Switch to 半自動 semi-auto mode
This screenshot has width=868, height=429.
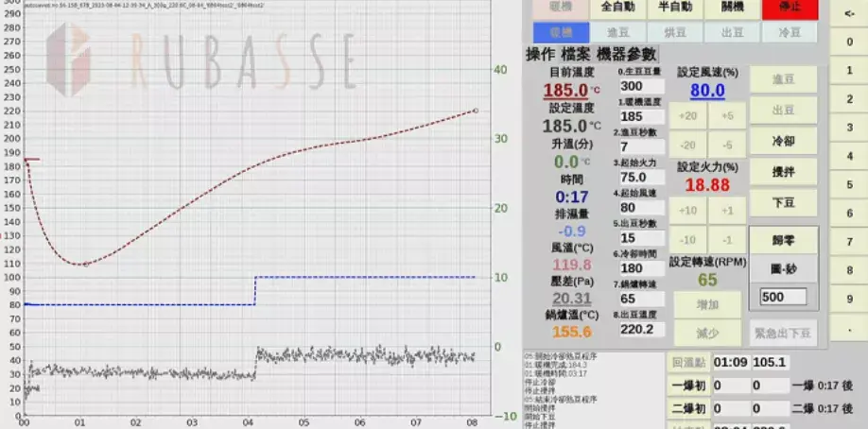point(675,9)
